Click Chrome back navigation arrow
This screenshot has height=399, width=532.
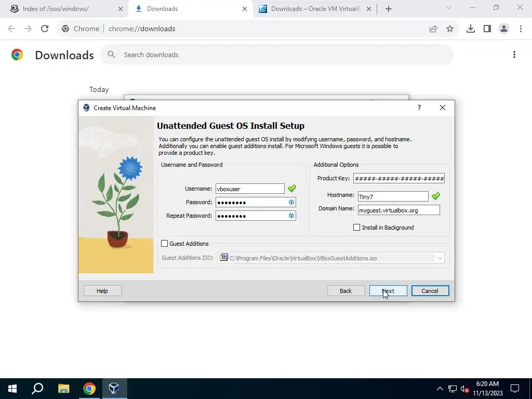pyautogui.click(x=11, y=29)
